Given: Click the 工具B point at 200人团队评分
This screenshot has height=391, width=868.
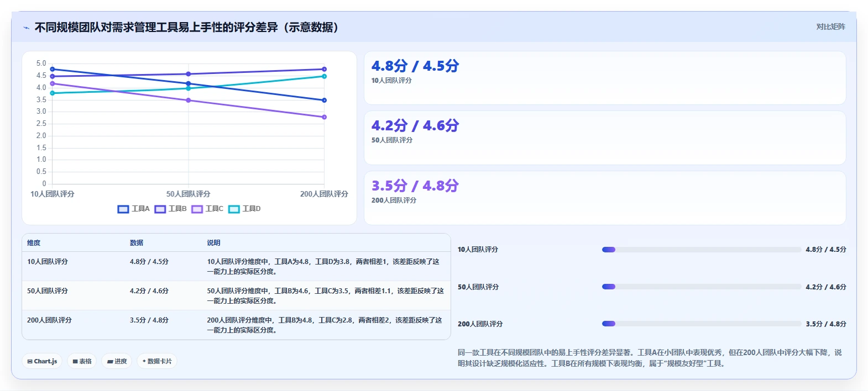Looking at the screenshot, I should click(x=325, y=69).
